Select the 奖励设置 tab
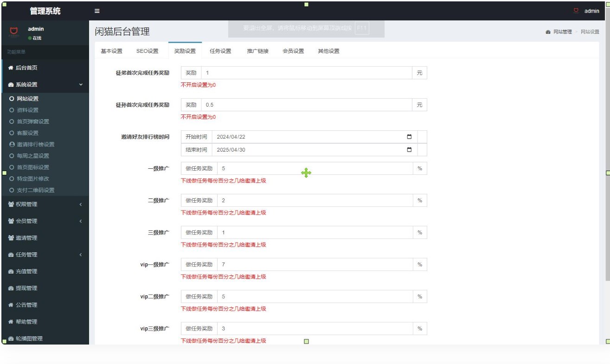The height and width of the screenshot is (364, 610). [185, 51]
